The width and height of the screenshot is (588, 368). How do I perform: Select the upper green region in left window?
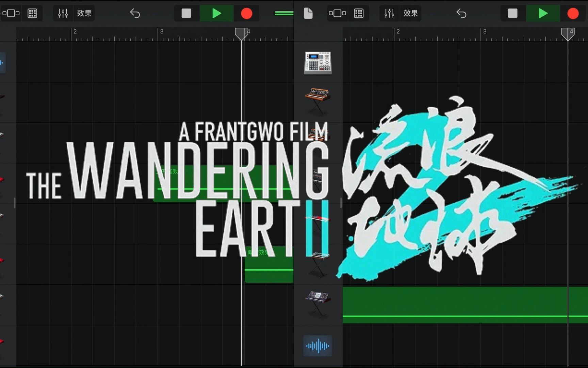[x=223, y=184]
